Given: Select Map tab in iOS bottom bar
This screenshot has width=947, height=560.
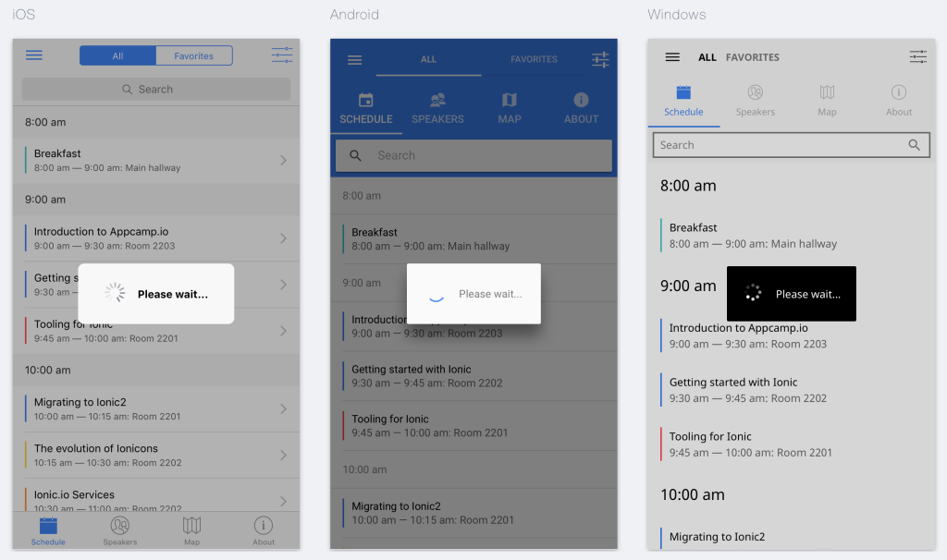Looking at the screenshot, I should 191,531.
